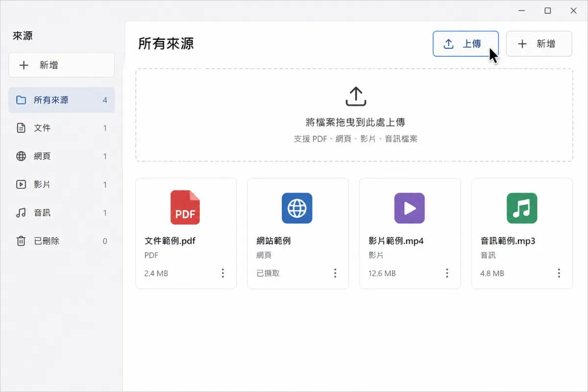Open more options for 網站範例
Image resolution: width=588 pixels, height=392 pixels.
(335, 273)
